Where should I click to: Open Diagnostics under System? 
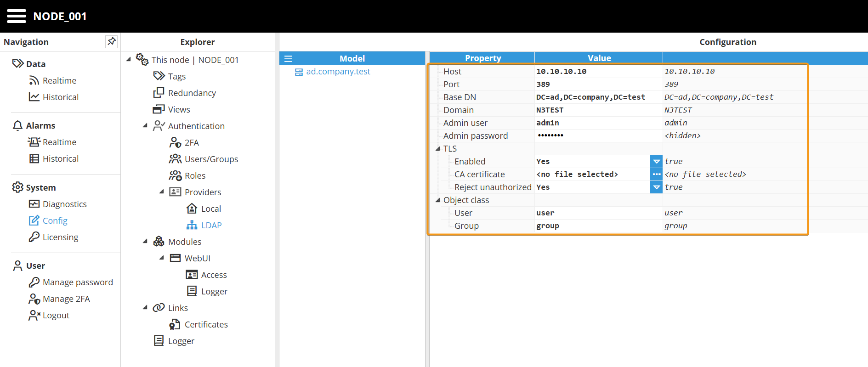click(64, 204)
